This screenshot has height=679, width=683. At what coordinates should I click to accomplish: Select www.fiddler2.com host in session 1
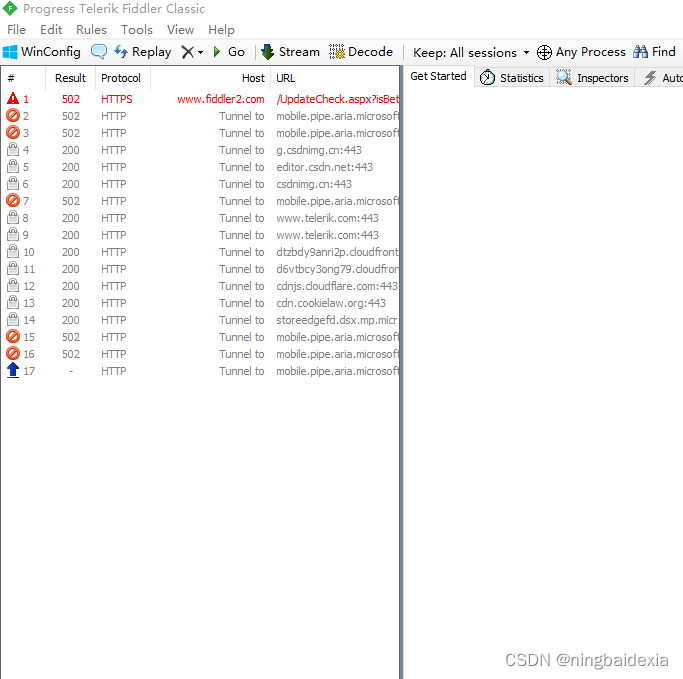tap(221, 99)
